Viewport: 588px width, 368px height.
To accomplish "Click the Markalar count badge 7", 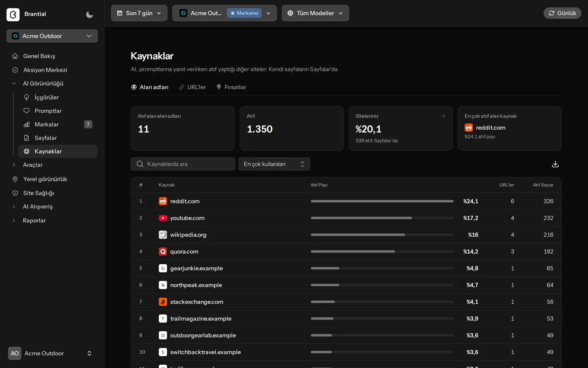I will 88,124.
